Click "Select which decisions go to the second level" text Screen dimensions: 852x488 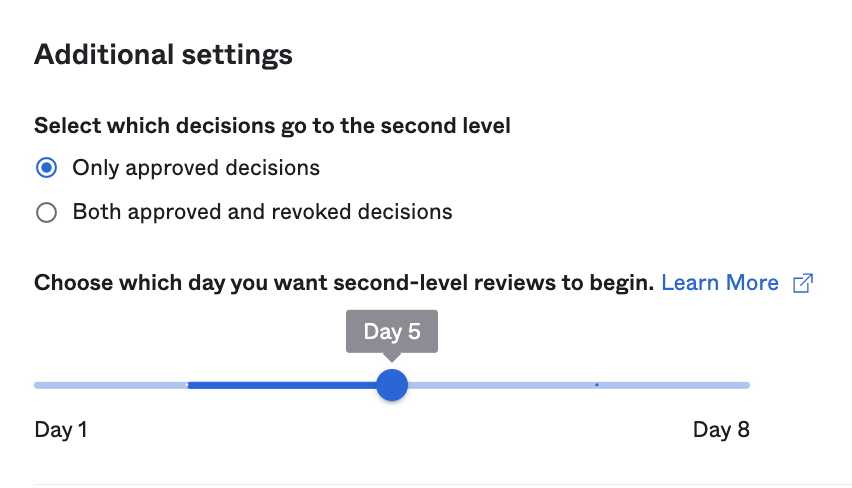272,126
